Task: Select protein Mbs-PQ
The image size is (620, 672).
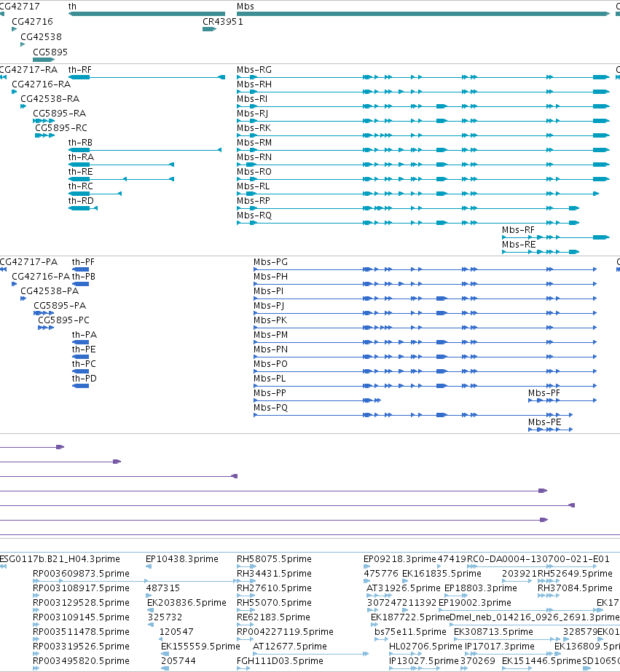Action: (x=413, y=415)
